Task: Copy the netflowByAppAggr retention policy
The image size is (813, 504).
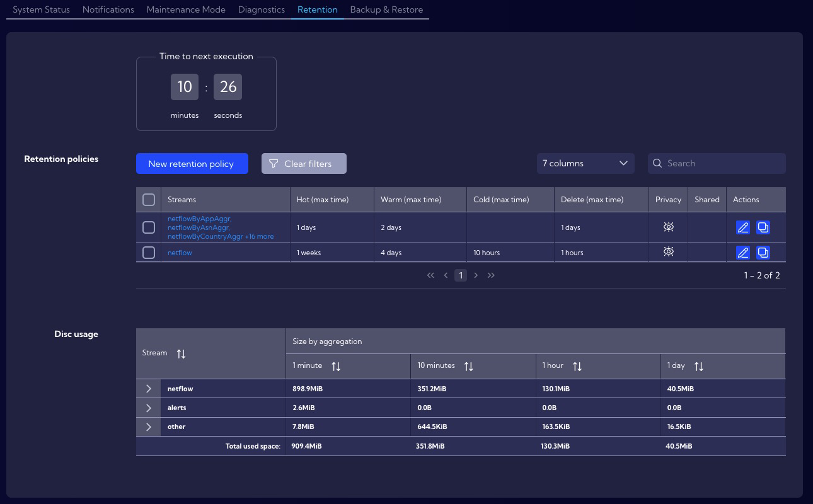Action: (763, 227)
